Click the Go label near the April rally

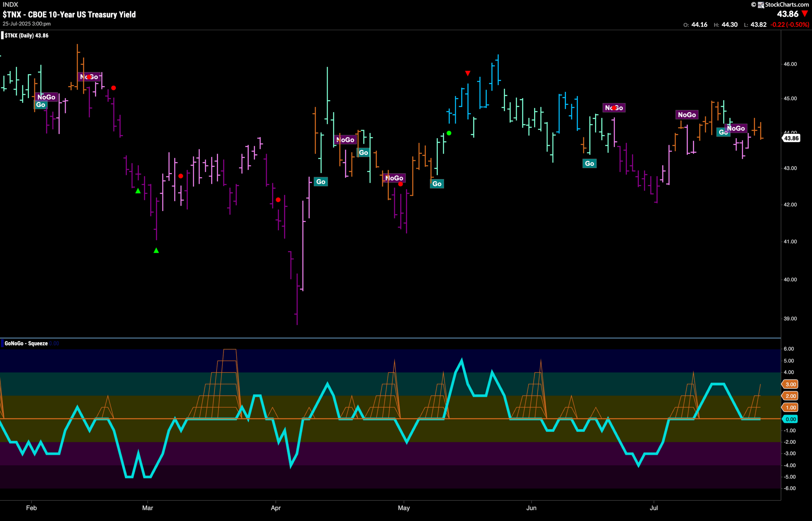320,182
